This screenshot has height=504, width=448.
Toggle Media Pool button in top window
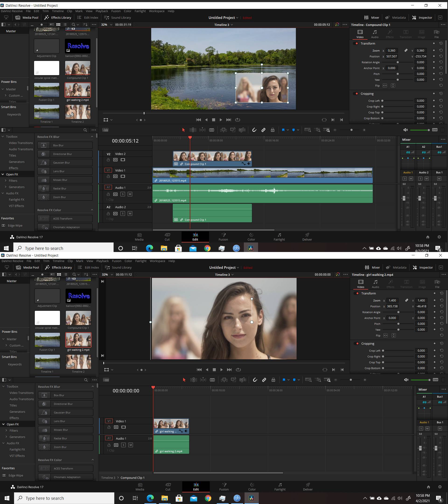tap(27, 17)
